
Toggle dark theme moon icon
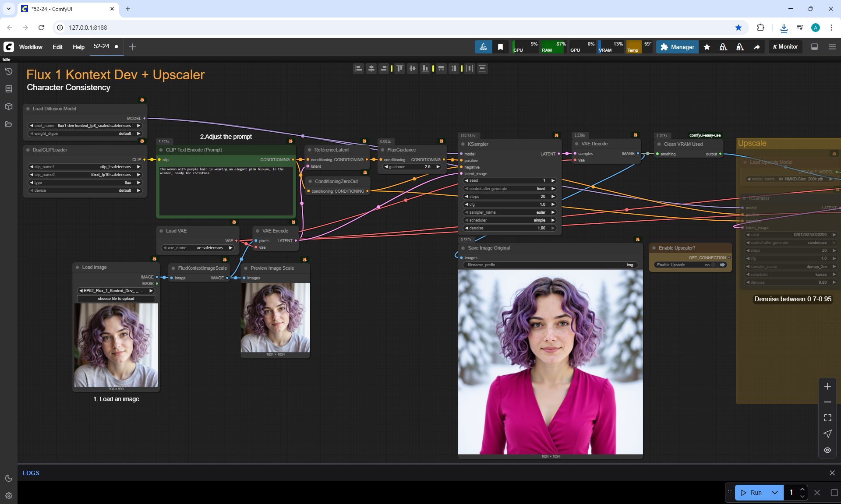[x=9, y=478]
